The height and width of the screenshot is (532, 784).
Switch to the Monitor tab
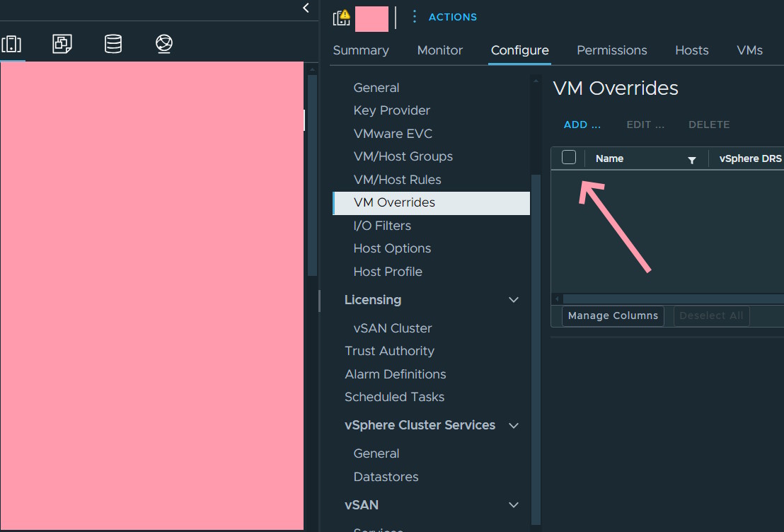(x=439, y=50)
